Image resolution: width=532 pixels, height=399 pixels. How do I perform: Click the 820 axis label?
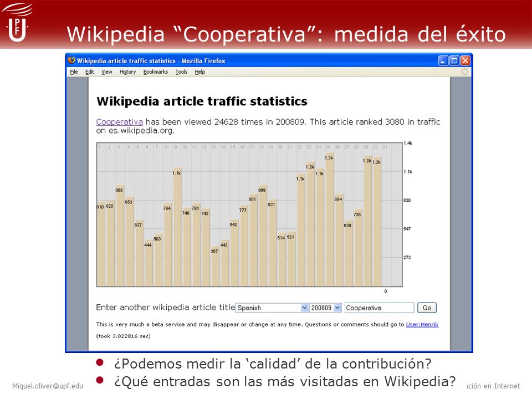(x=407, y=200)
